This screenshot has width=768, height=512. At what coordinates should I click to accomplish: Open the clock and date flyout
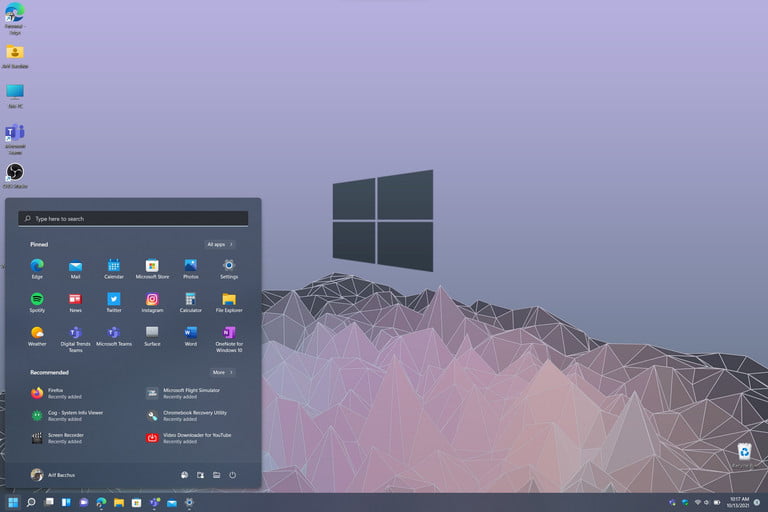click(x=738, y=502)
